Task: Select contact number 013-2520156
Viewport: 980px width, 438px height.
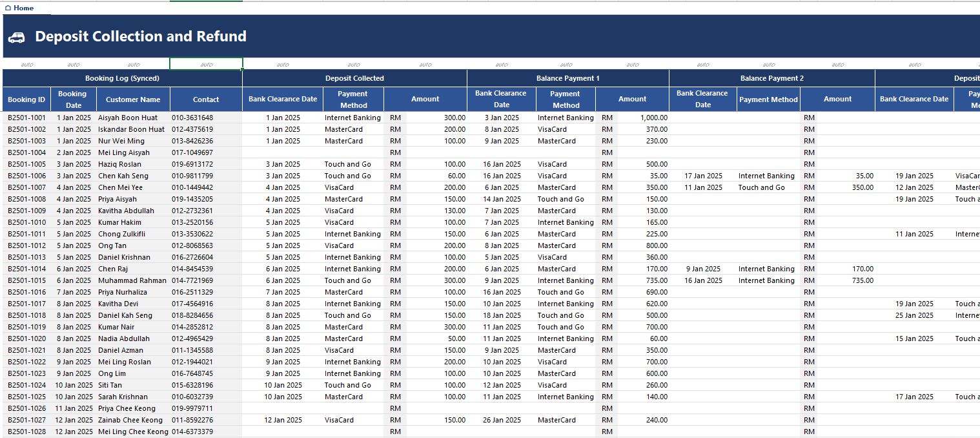Action: (x=192, y=222)
